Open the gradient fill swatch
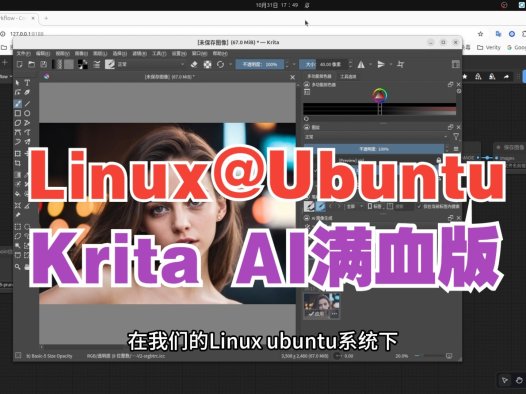The image size is (526, 394). 57,64
